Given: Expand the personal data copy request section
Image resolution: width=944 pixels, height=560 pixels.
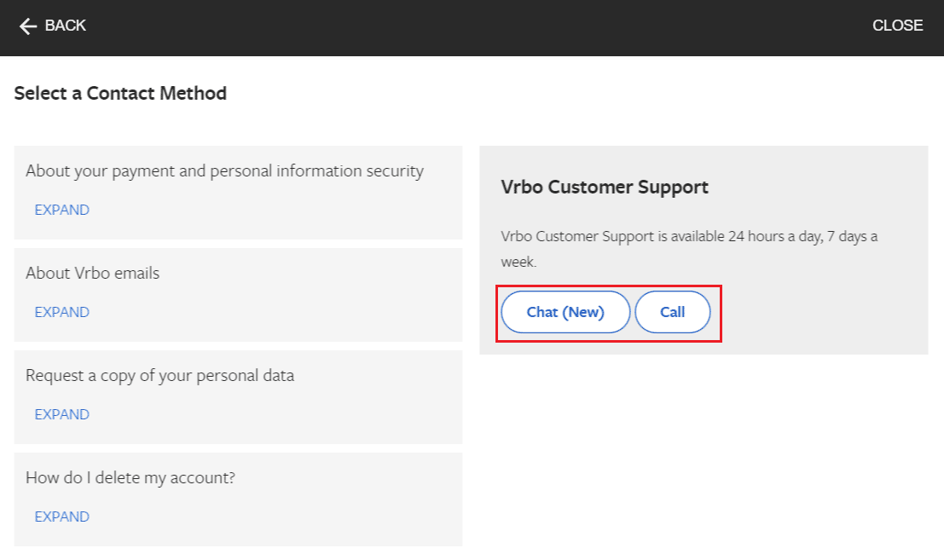Looking at the screenshot, I should tap(61, 414).
